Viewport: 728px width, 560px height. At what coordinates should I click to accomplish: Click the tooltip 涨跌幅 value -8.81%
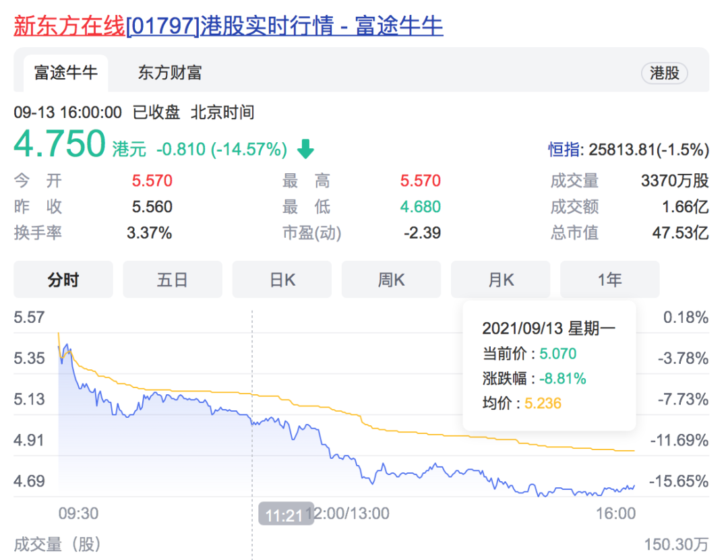pos(563,379)
